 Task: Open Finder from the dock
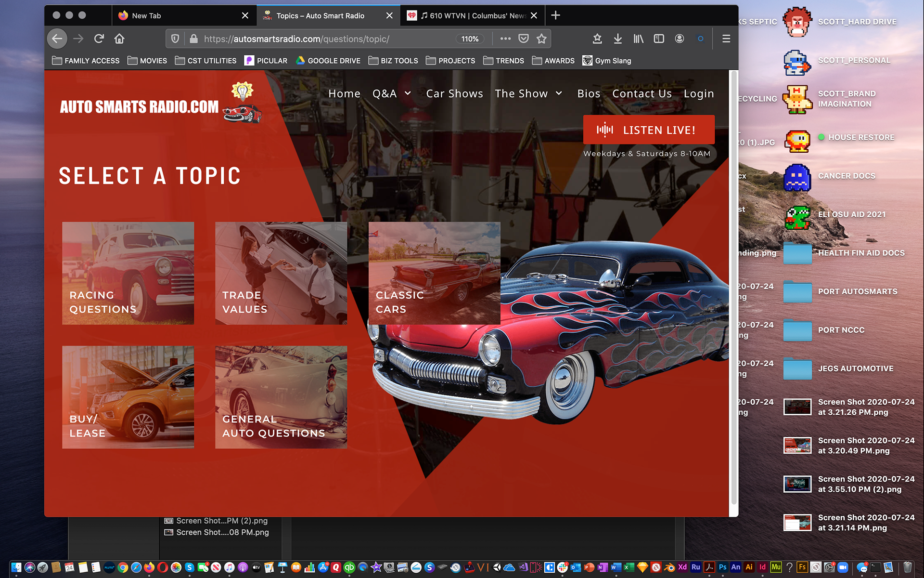(16, 567)
